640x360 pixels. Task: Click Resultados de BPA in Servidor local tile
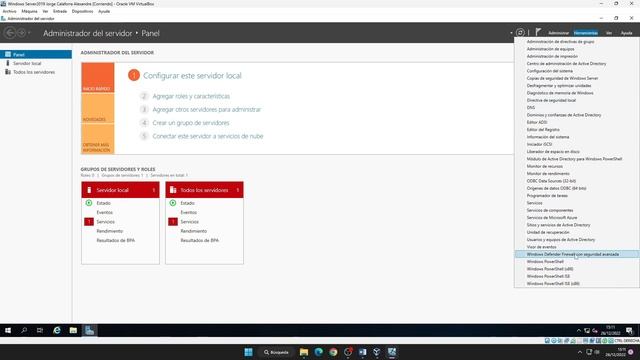point(116,240)
